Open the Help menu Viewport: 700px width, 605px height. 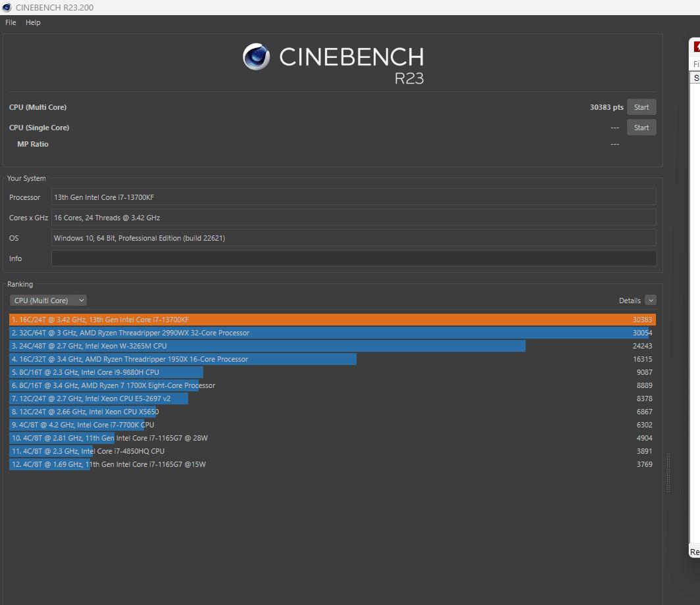click(33, 22)
